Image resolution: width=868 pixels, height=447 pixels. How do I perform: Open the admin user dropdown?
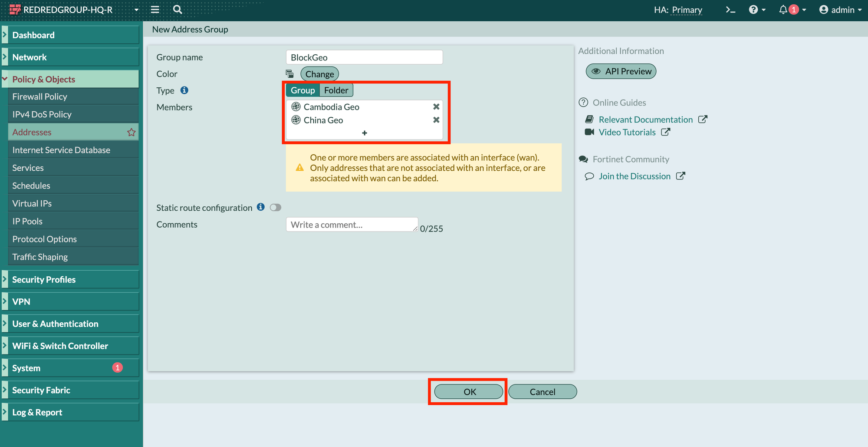coord(840,10)
